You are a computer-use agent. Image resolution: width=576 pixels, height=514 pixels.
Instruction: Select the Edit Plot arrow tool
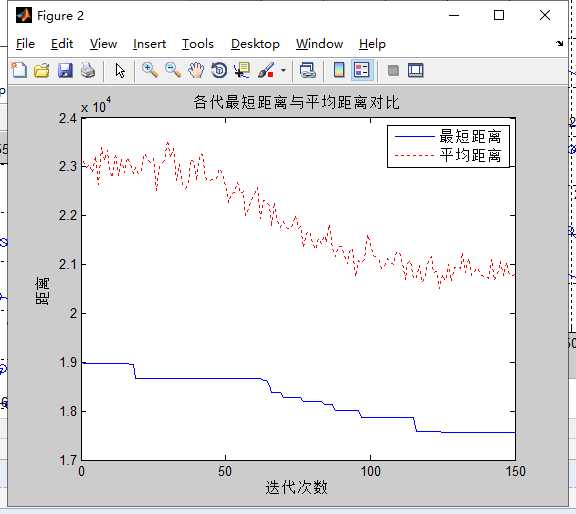(x=120, y=70)
